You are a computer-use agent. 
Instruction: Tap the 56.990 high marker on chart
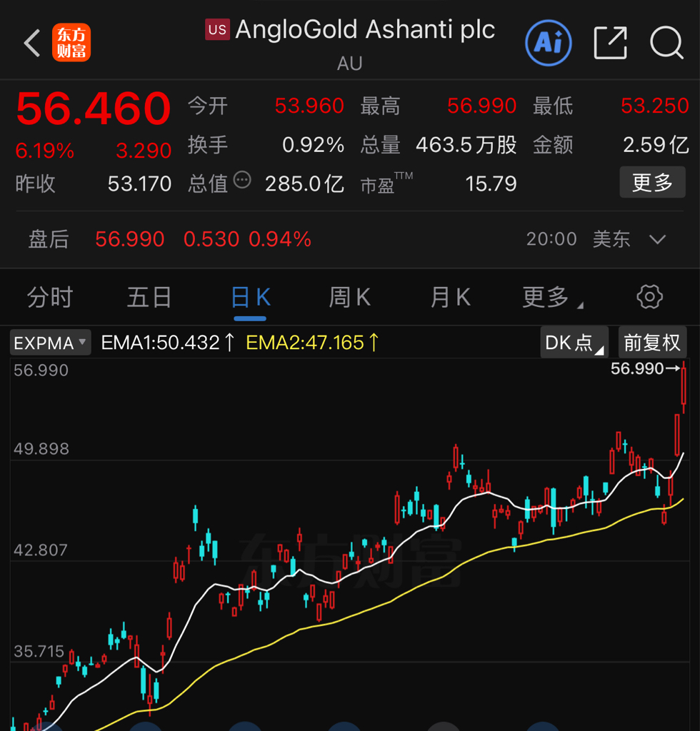[x=645, y=368]
